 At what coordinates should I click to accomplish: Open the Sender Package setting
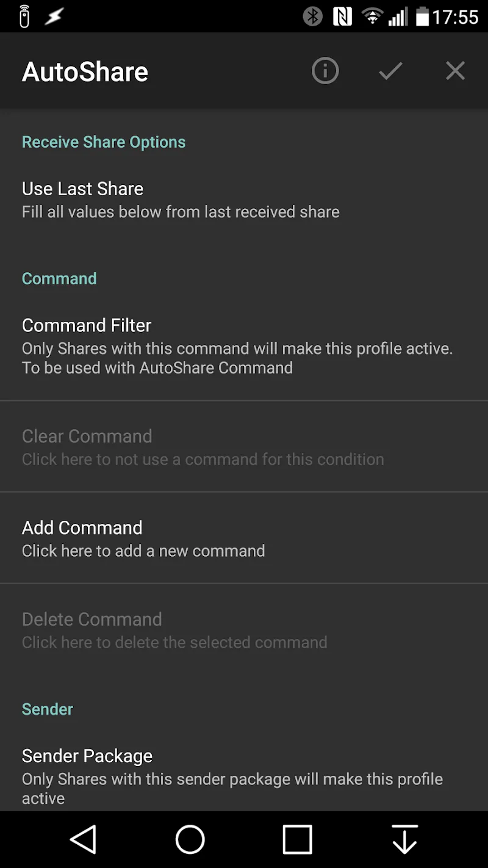click(x=232, y=775)
